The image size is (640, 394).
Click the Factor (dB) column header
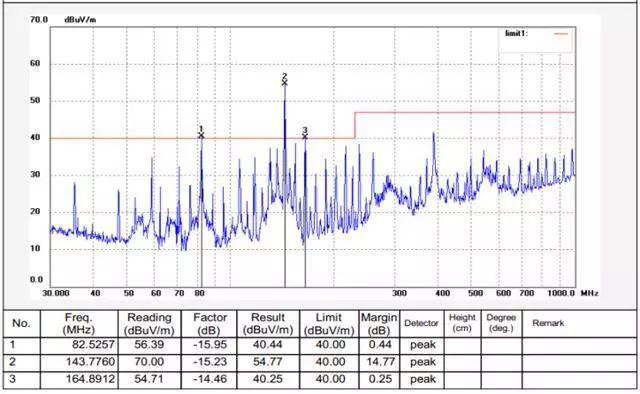(x=209, y=323)
